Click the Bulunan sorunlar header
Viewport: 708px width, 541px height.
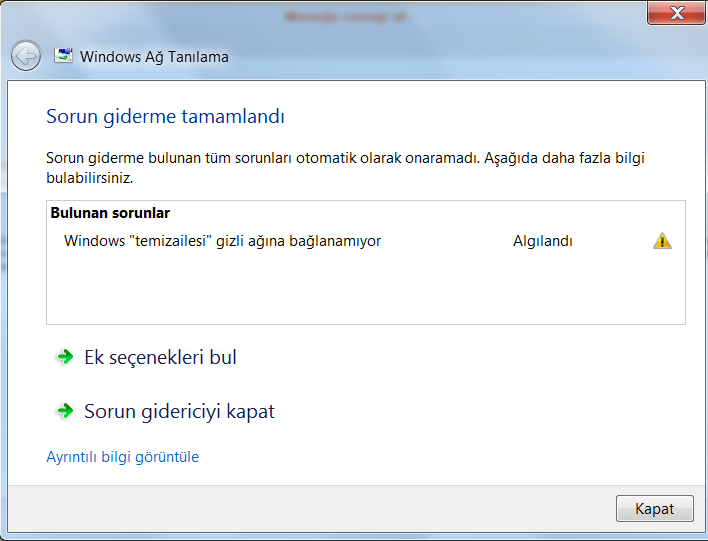click(110, 213)
